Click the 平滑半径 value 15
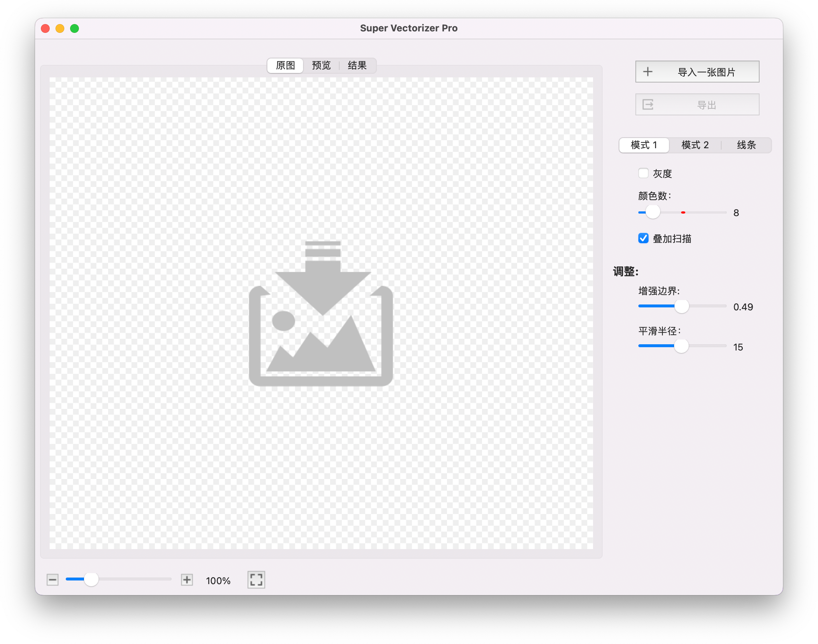Screen dimensions: 818x644 tap(738, 347)
